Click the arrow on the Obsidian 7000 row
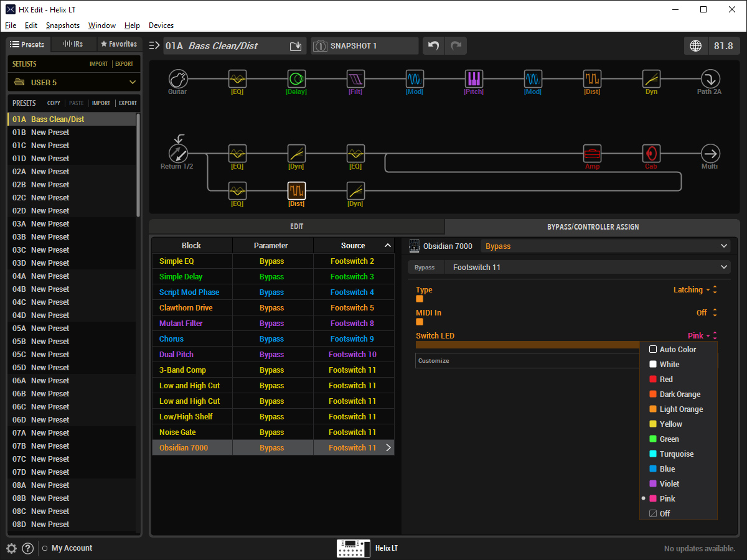This screenshot has width=747, height=560. pyautogui.click(x=388, y=448)
